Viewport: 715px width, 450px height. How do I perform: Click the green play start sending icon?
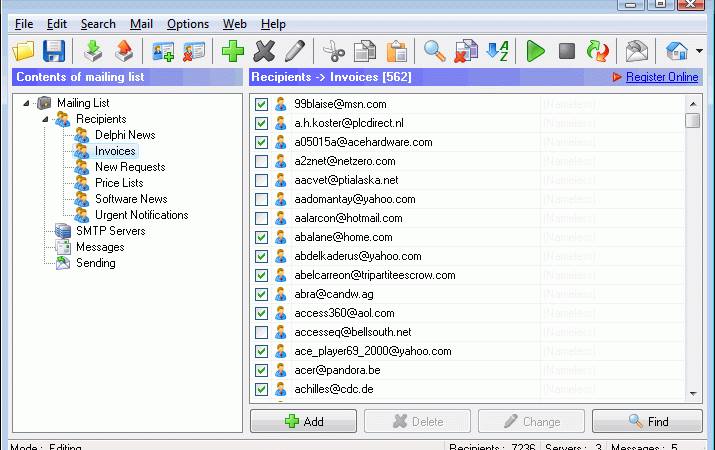coord(535,51)
